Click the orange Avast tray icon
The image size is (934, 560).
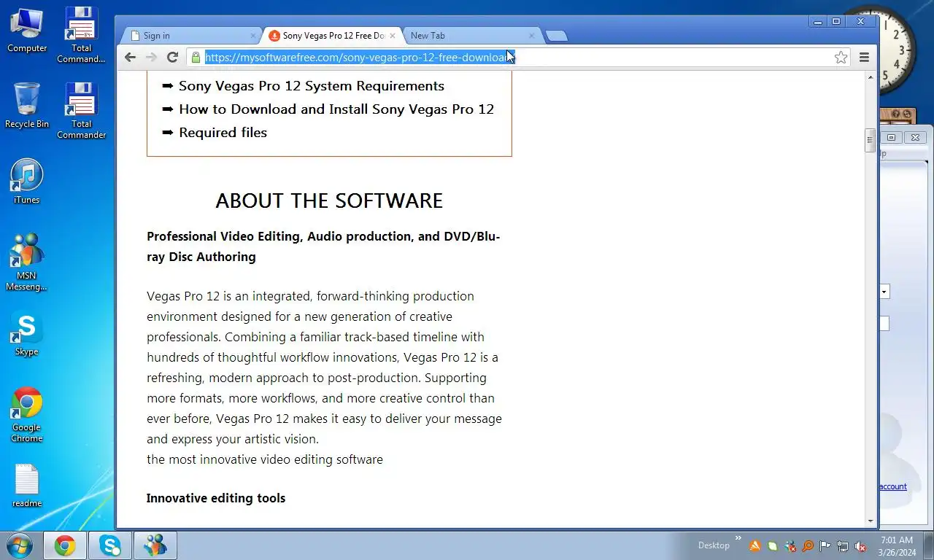pos(755,545)
